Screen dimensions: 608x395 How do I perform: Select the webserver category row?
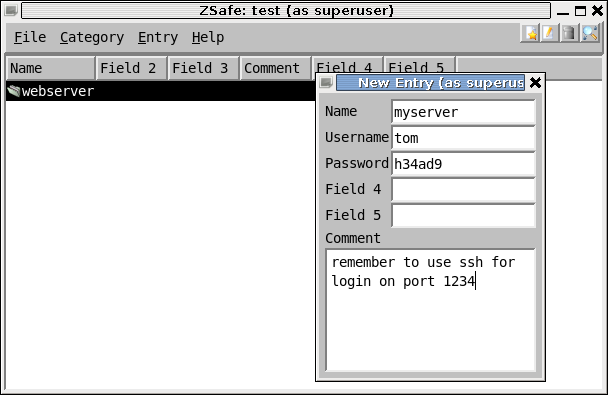(161, 91)
